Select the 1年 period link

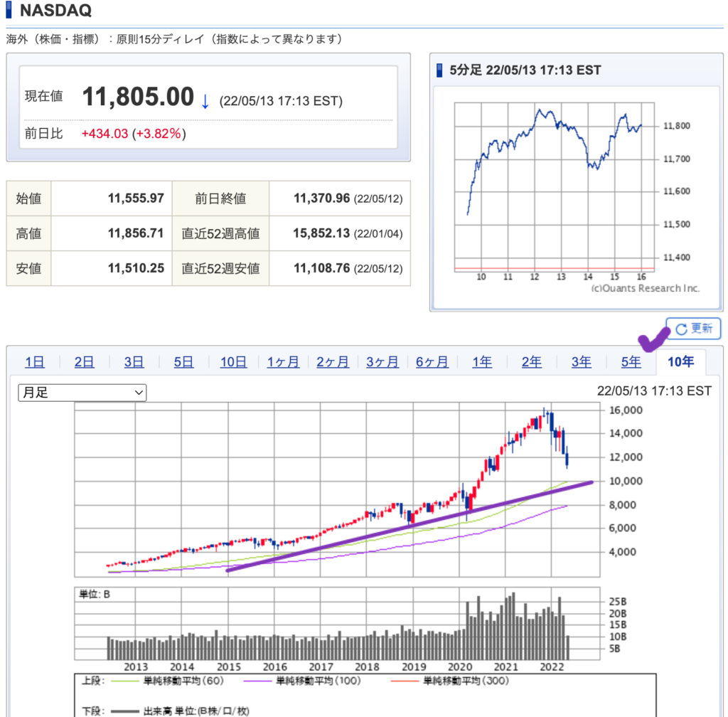coord(482,362)
